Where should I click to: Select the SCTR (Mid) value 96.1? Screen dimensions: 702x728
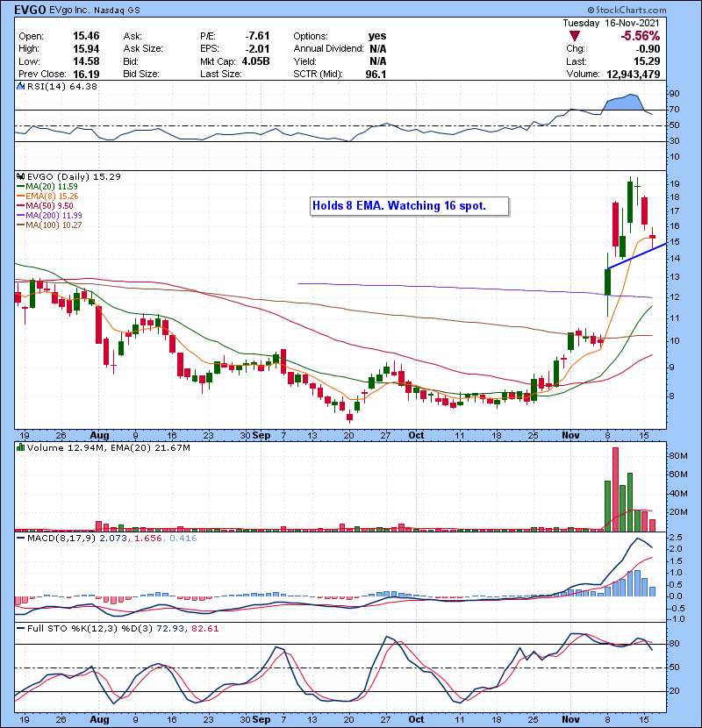(376, 74)
